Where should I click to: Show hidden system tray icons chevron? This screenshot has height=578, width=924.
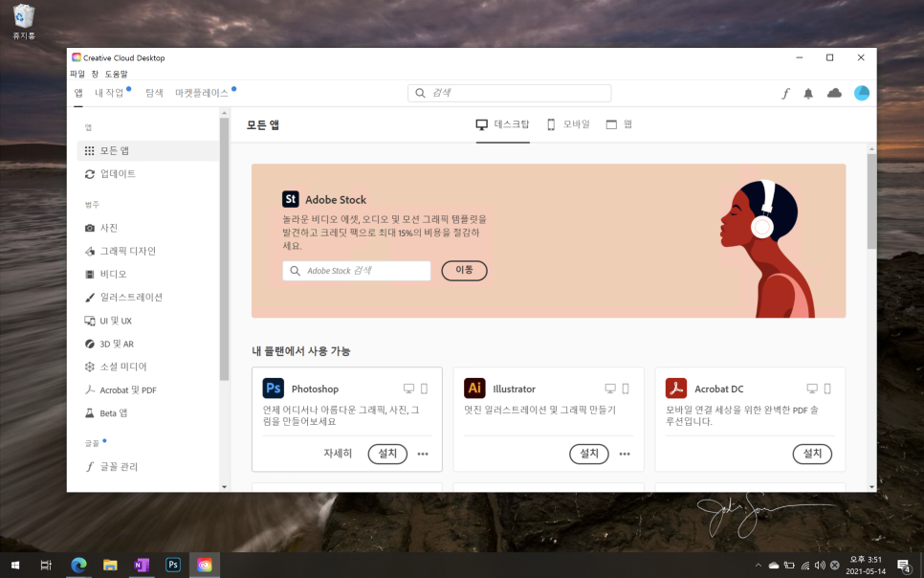(x=759, y=565)
